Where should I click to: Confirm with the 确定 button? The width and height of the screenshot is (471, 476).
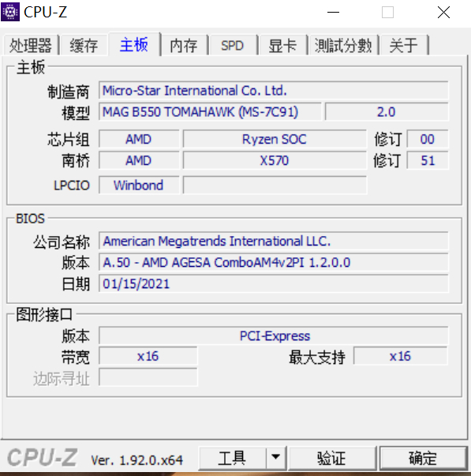click(x=423, y=458)
